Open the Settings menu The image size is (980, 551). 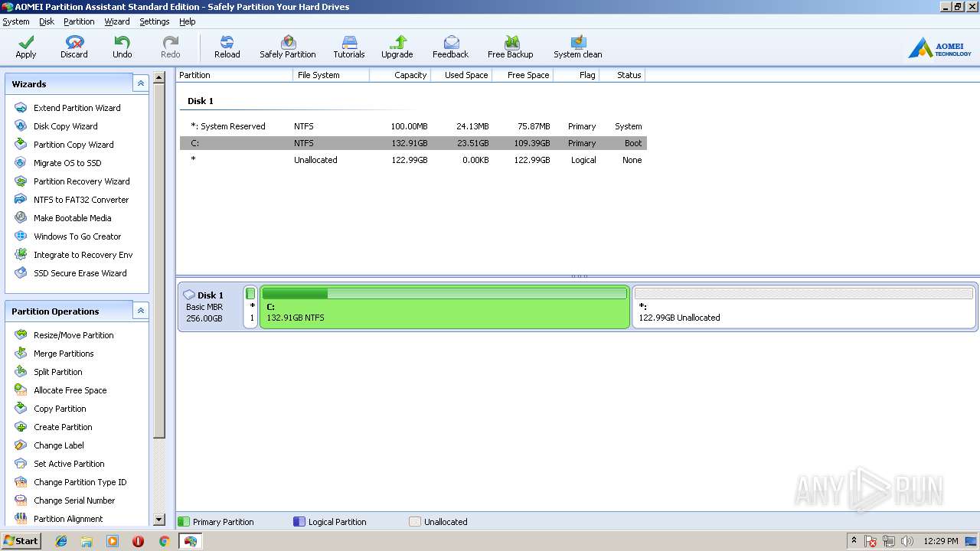[x=155, y=21]
